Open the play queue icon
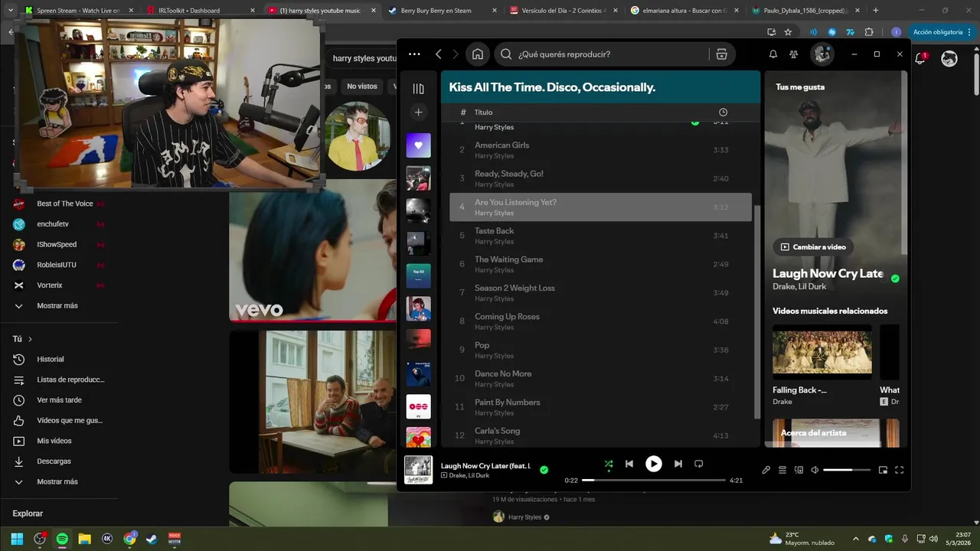This screenshot has height=551, width=980. (x=782, y=470)
